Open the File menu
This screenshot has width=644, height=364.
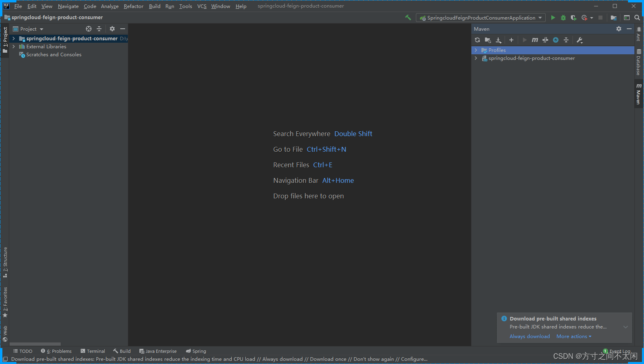point(18,6)
